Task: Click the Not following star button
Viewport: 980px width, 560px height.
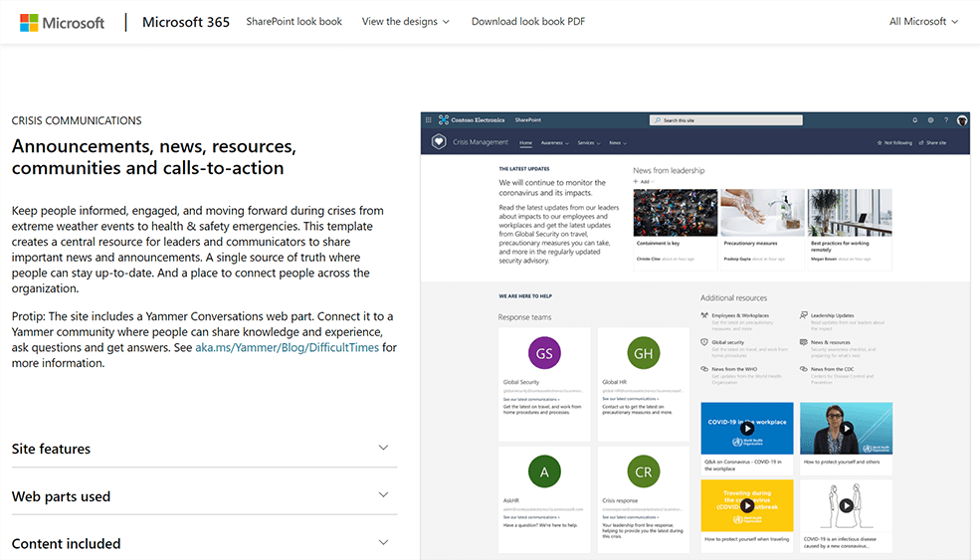Action: point(894,142)
